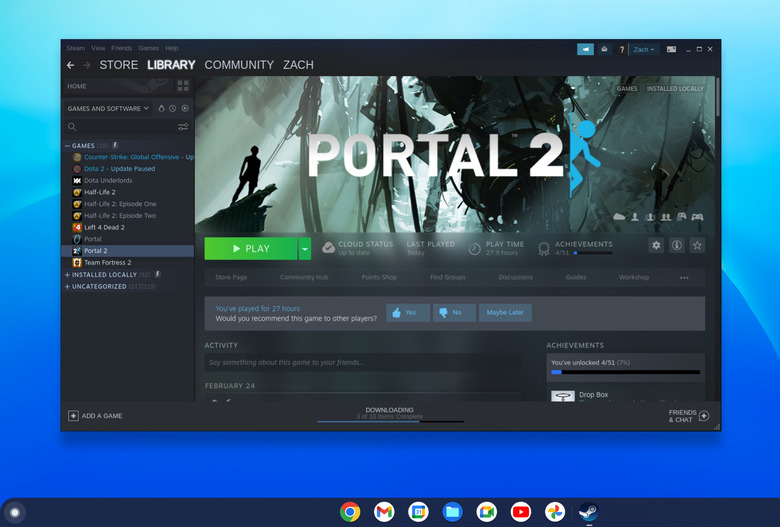Open the dropdown arrow beside Play

(305, 249)
